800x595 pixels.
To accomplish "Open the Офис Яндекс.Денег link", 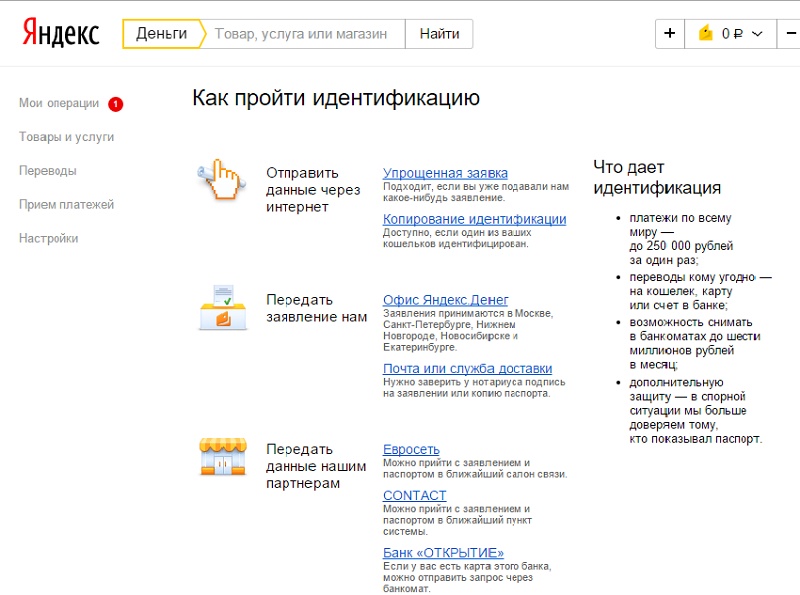I will [x=445, y=300].
